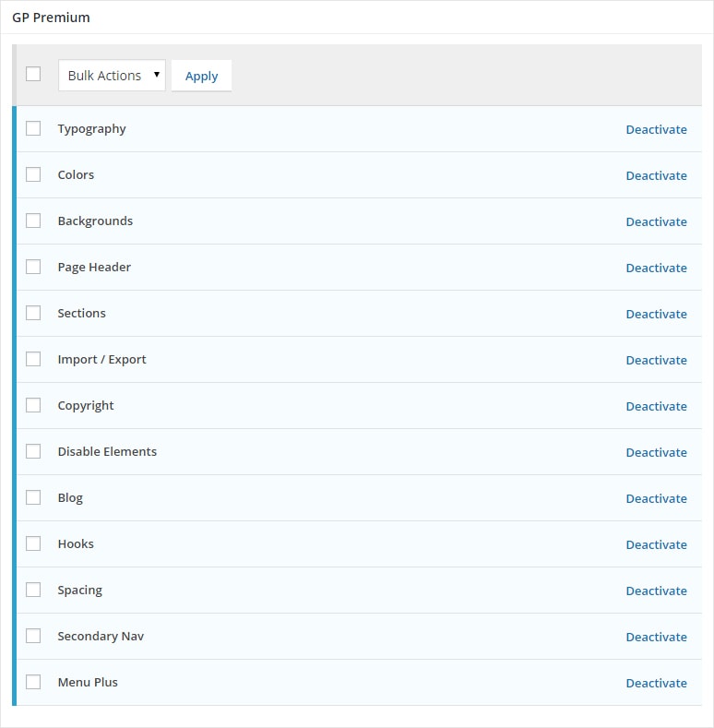Deactivate the Import / Export module

(657, 360)
